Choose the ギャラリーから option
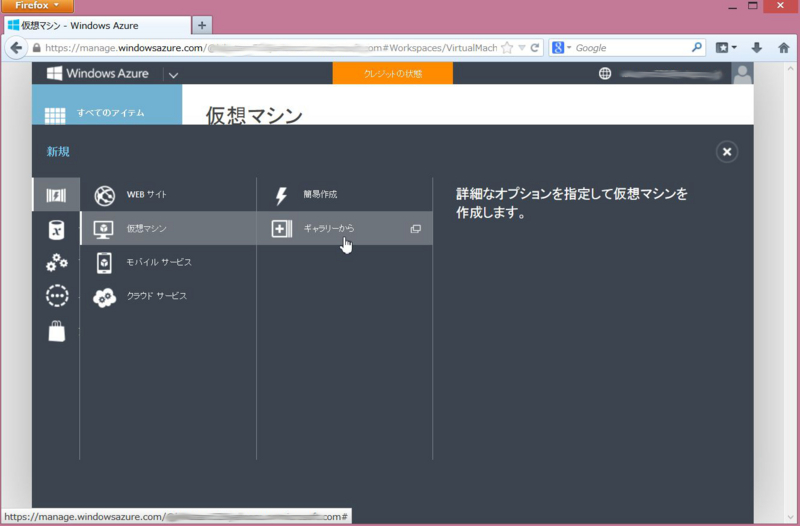This screenshot has width=800, height=526. coord(345,229)
